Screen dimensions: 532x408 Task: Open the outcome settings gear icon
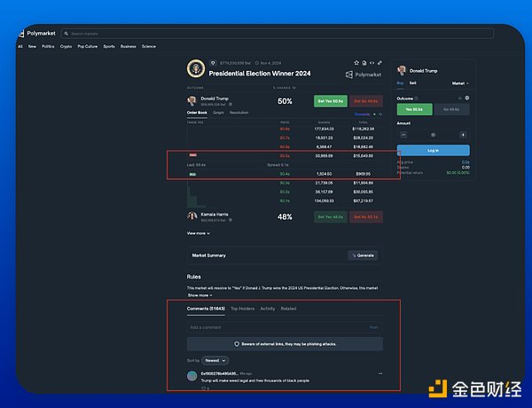click(466, 98)
